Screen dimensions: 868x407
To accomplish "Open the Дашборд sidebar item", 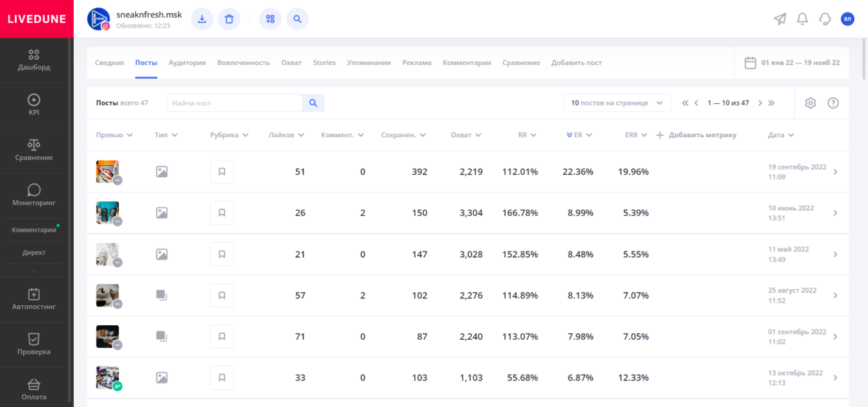I will point(34,60).
